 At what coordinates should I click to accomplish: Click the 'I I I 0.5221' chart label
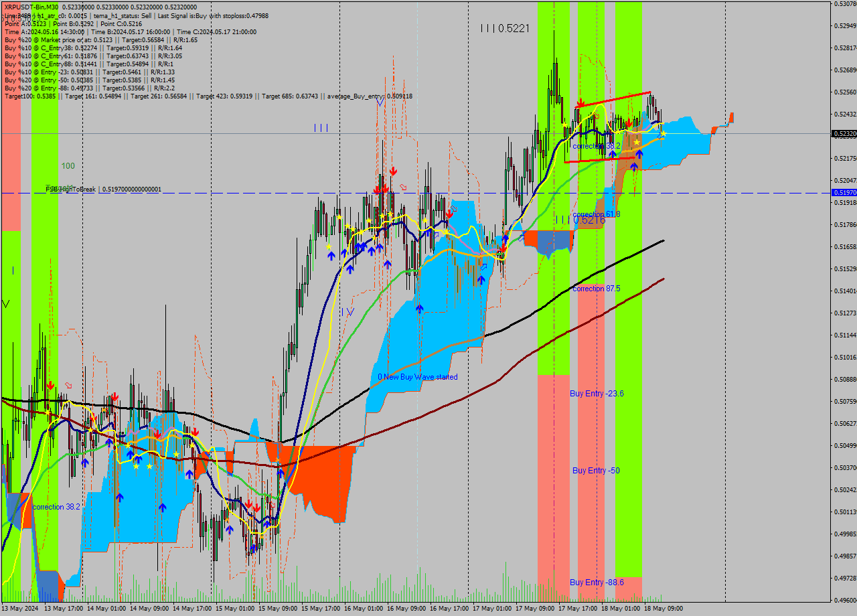click(x=505, y=28)
